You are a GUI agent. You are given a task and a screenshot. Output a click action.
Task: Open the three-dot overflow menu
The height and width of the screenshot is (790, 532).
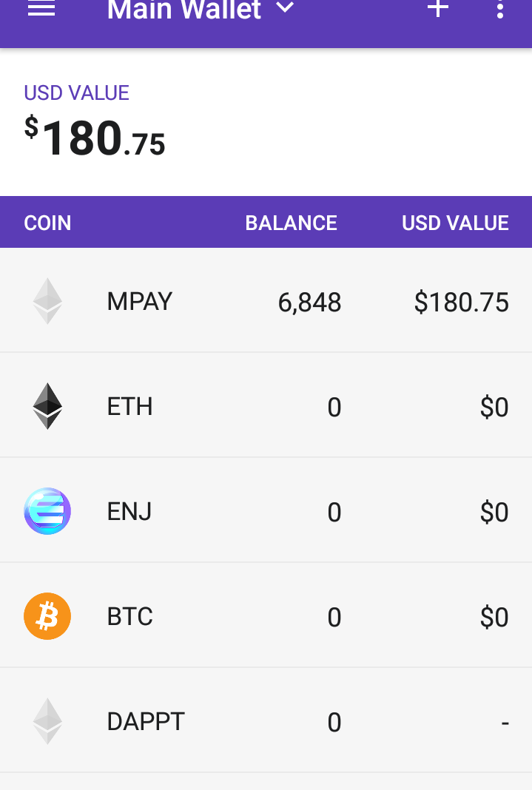tap(499, 9)
